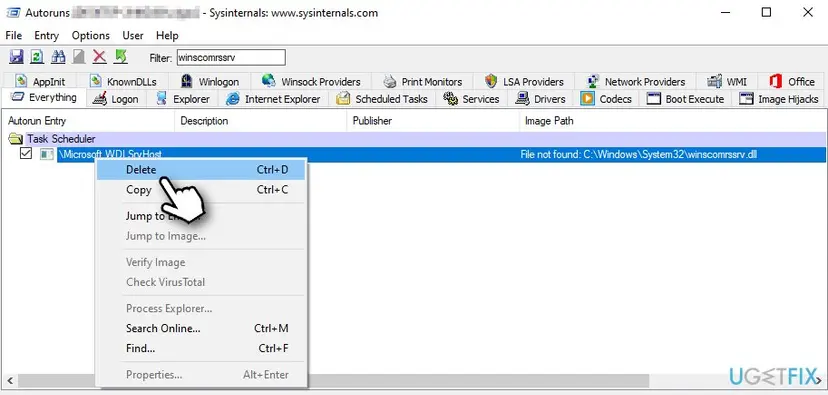Click the Image Path column header
This screenshot has height=395, width=828.
[673, 121]
